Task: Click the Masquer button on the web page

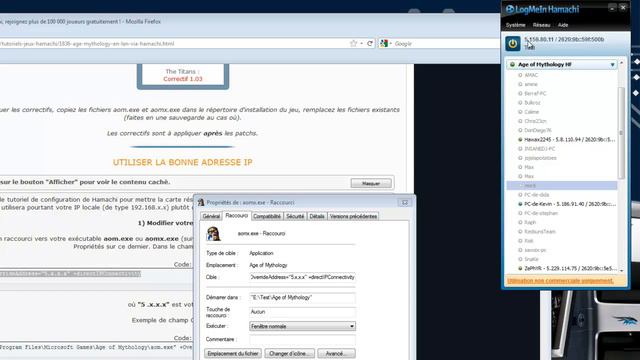Action: coord(371,183)
